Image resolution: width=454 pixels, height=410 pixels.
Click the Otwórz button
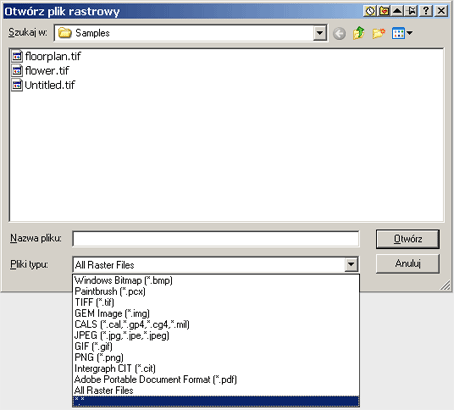(408, 239)
